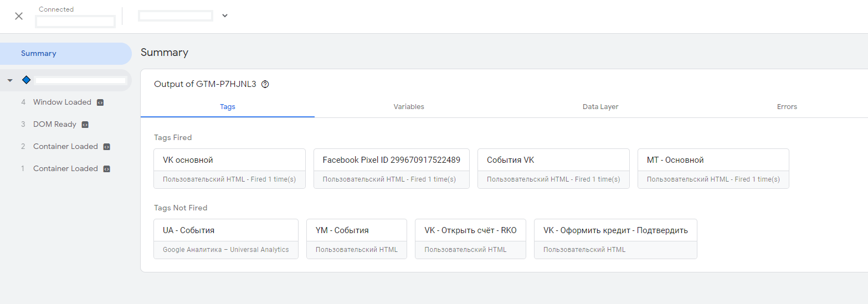The image size is (868, 304).
Task: Open the Errors tab
Action: click(787, 106)
